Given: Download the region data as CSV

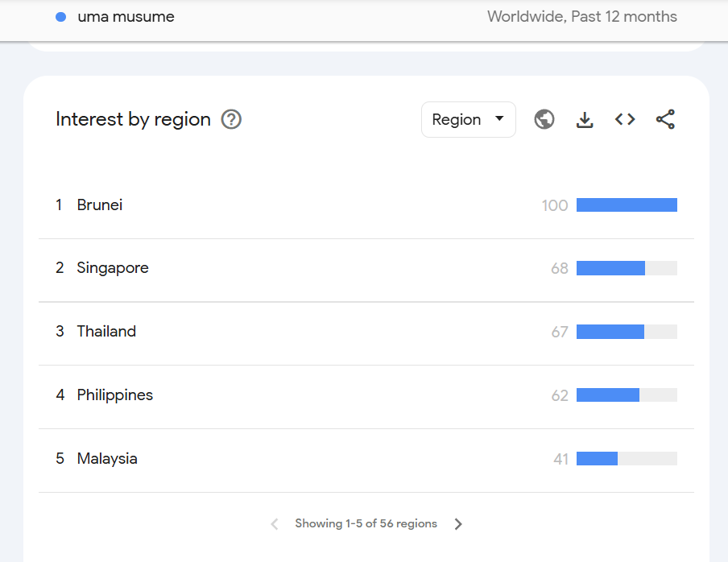Looking at the screenshot, I should click(585, 120).
